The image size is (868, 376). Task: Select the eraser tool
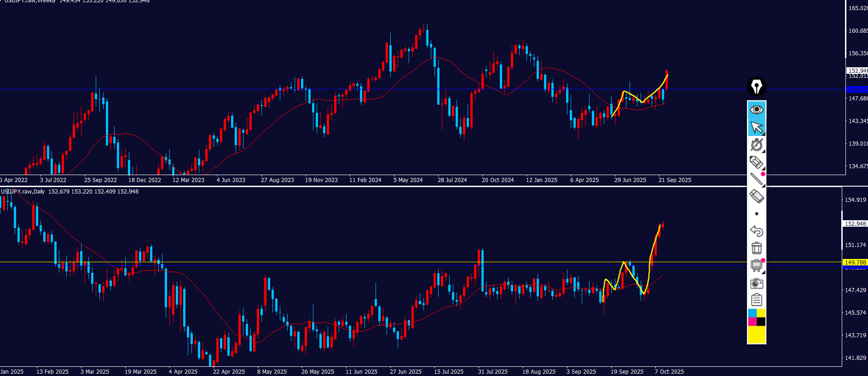point(756,196)
